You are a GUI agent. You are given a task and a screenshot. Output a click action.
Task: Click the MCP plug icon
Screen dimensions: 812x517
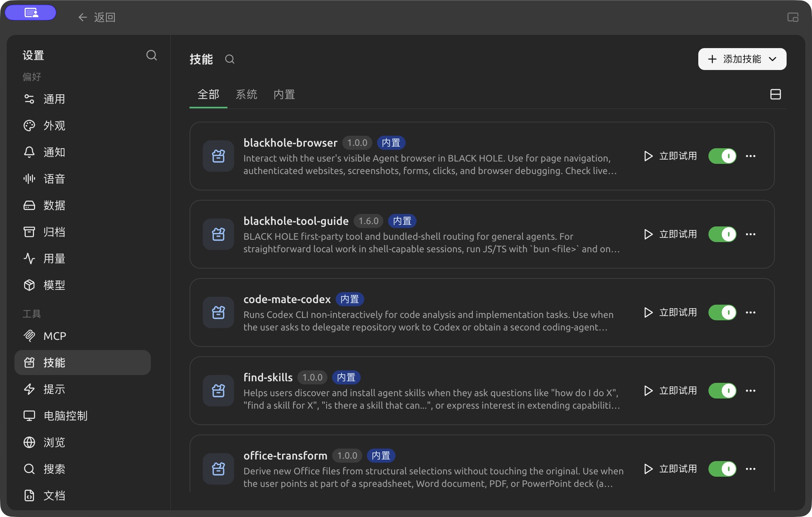(x=29, y=336)
